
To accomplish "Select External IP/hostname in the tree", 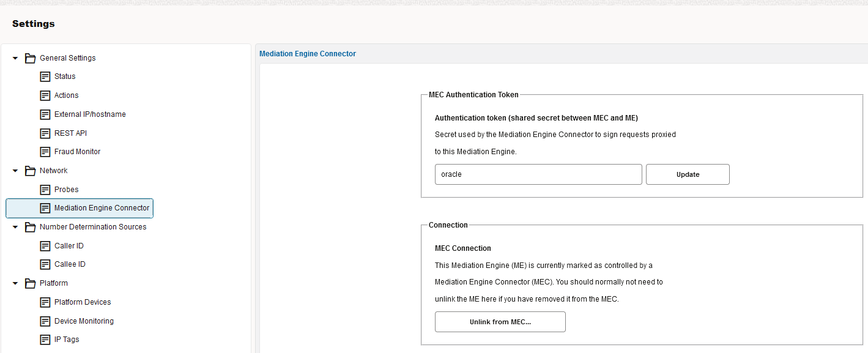I will [90, 114].
